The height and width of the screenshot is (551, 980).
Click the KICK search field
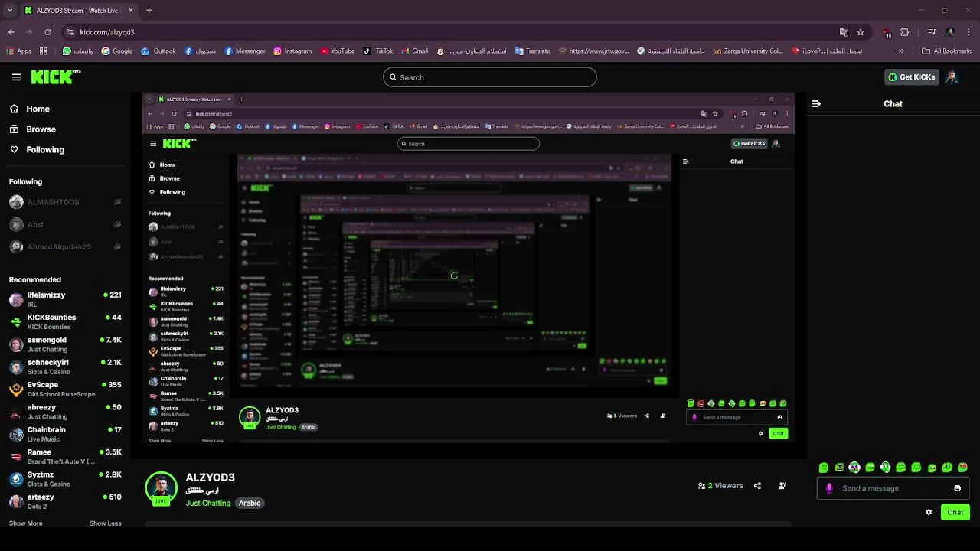pos(490,77)
